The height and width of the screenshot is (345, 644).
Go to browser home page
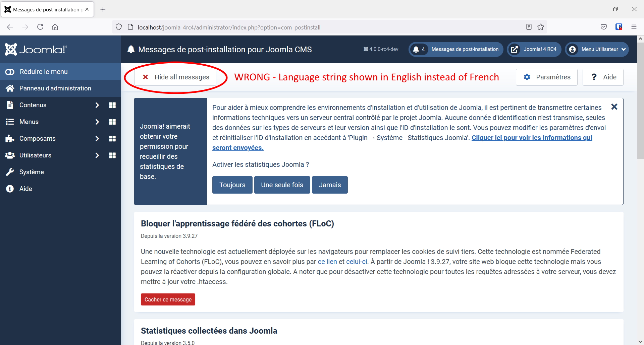(x=55, y=27)
